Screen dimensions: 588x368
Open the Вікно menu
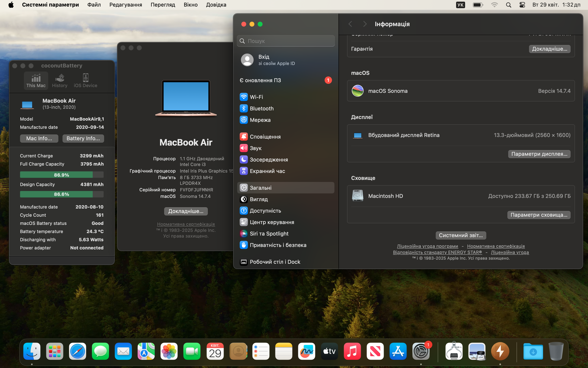pos(190,5)
